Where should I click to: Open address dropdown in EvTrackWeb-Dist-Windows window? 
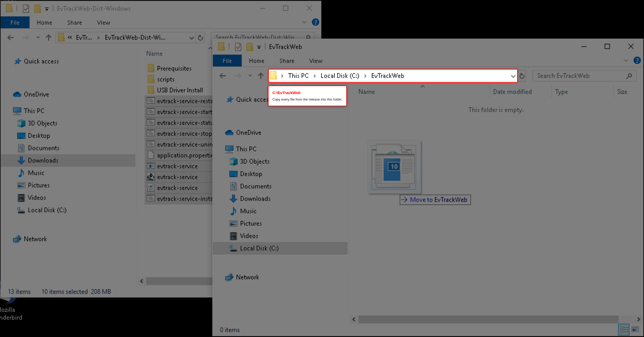tap(191, 38)
